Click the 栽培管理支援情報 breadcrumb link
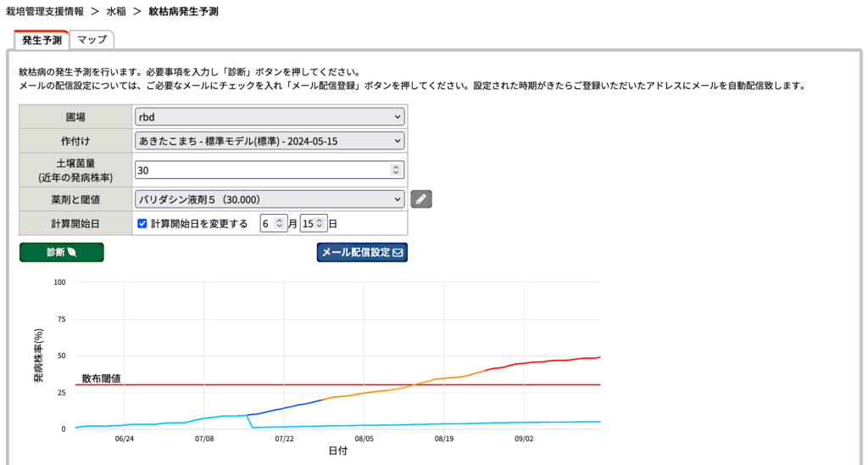Viewport: 868px width, 465px height. (x=45, y=12)
